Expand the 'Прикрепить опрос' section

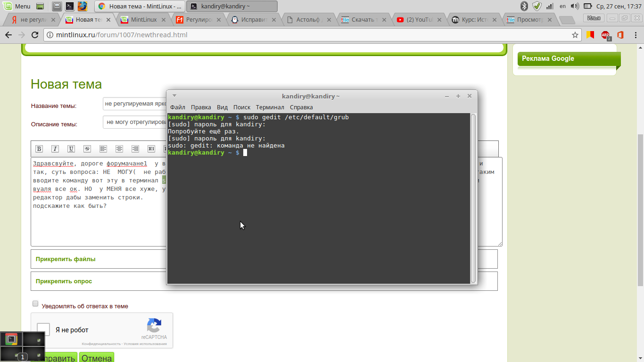point(64,281)
